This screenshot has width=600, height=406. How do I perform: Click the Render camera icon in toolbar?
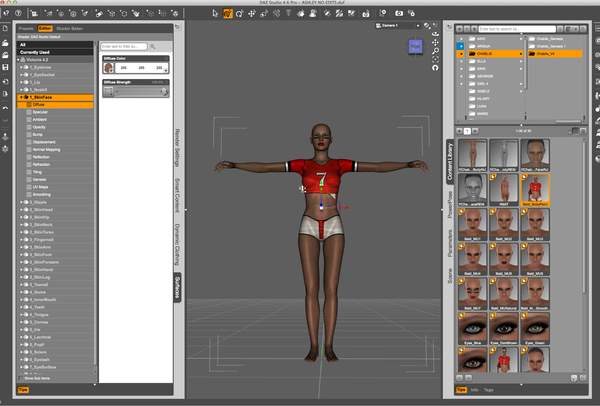[399, 13]
